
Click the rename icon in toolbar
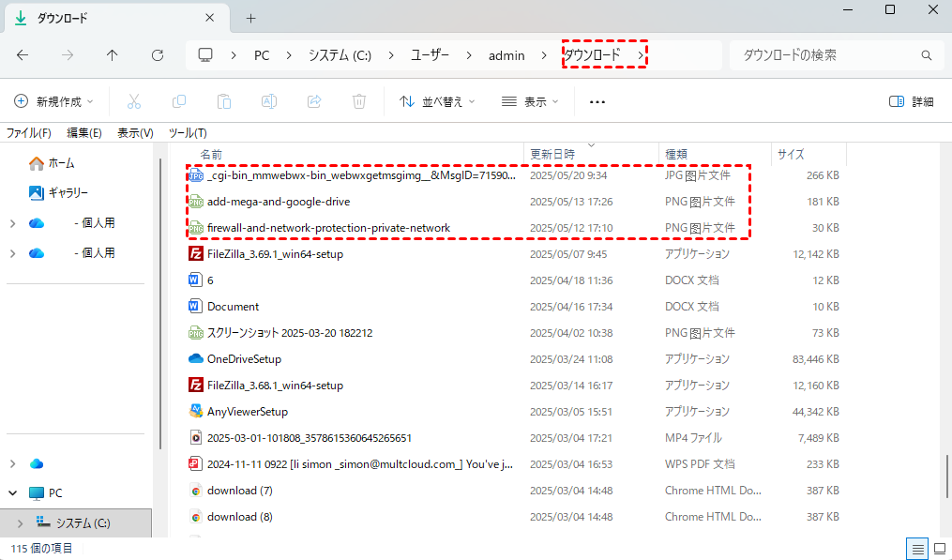(269, 101)
